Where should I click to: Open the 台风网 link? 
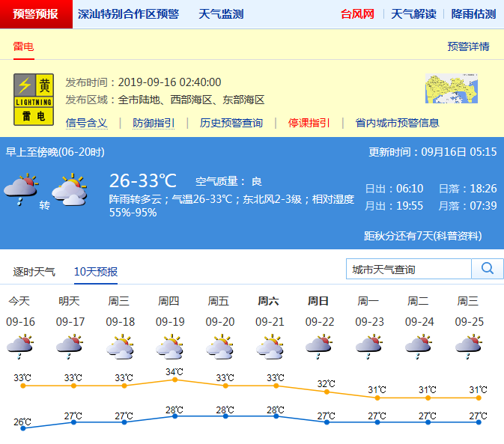point(357,14)
